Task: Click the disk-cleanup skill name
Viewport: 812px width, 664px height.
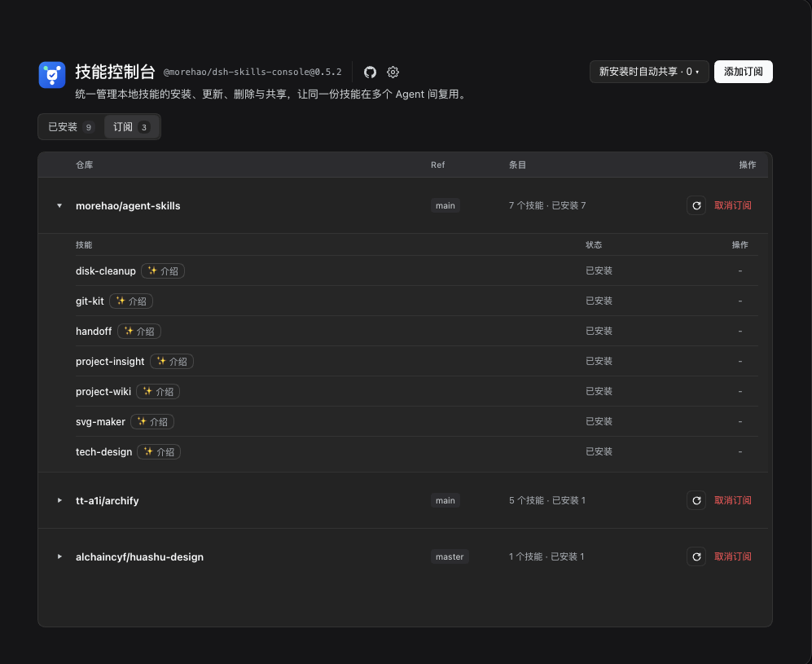Action: pos(106,270)
